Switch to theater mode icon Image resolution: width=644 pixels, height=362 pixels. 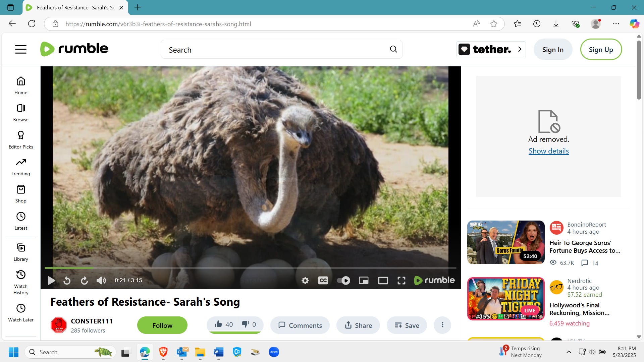[383, 281]
